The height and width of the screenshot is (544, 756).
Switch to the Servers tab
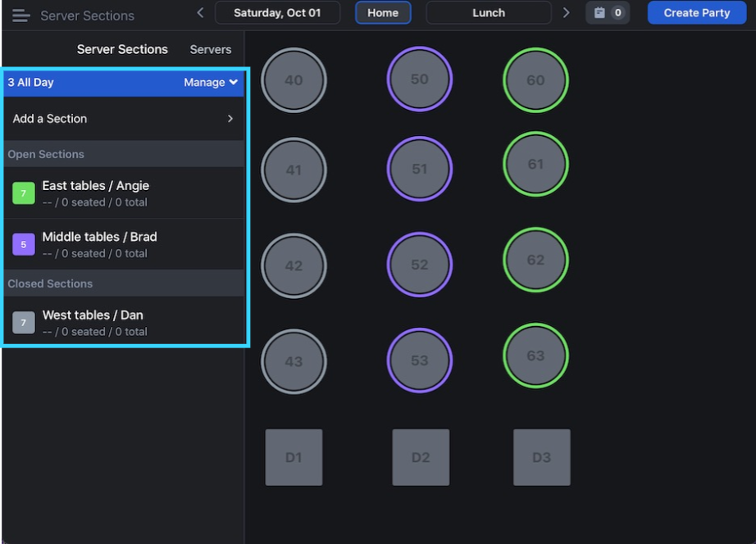click(210, 50)
